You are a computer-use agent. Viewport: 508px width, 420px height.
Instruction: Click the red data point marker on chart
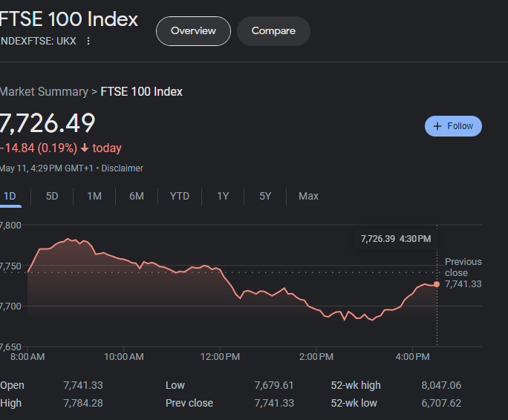click(437, 284)
